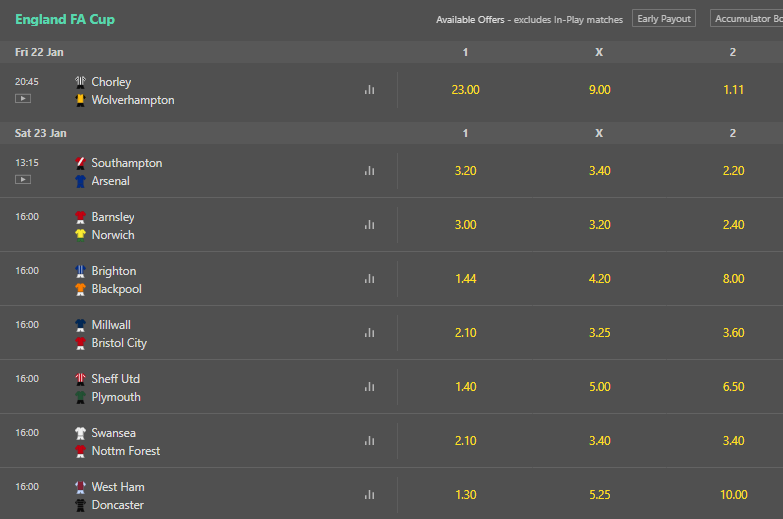783x519 pixels.
Task: Select draw odds 3.40 for Southampton vs Arsenal
Action: tap(599, 171)
